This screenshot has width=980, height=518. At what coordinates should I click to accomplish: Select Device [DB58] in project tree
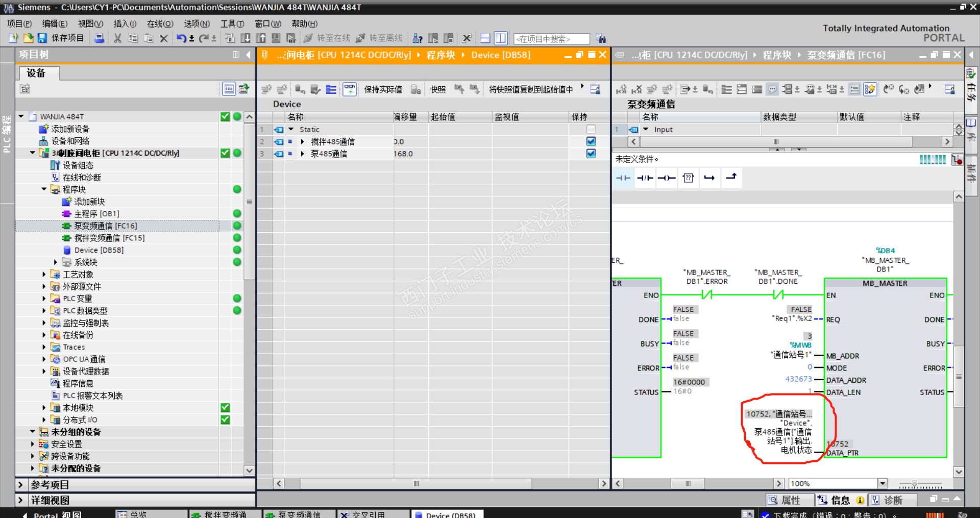tap(99, 250)
